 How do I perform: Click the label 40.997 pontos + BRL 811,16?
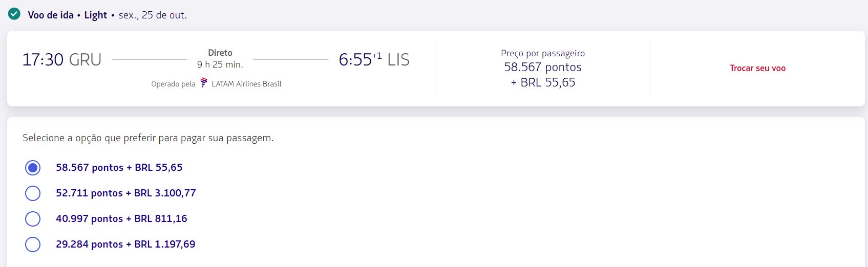point(121,218)
